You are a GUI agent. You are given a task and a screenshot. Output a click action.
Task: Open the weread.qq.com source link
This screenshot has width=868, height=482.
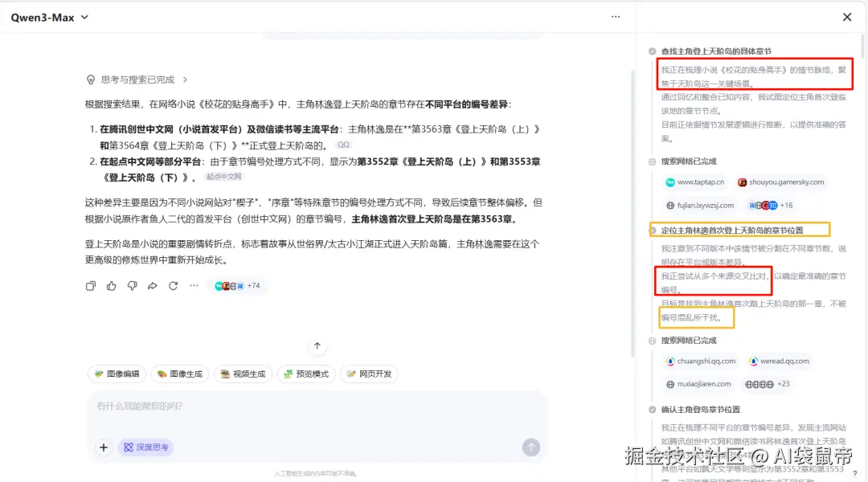point(779,361)
